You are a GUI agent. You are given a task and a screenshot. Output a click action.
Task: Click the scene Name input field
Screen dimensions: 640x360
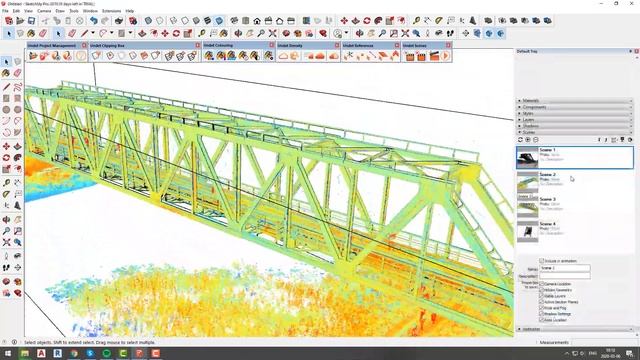565,268
